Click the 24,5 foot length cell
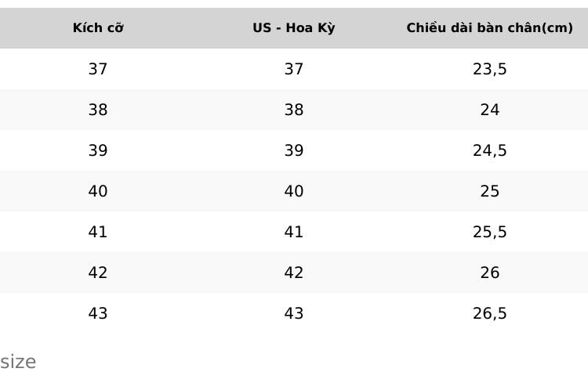 [x=489, y=150]
